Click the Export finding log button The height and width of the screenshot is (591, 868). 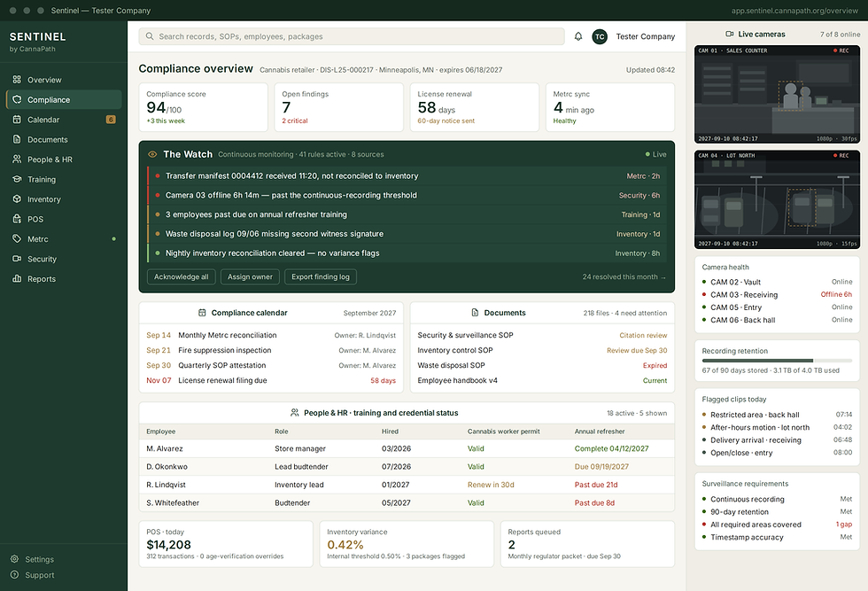coord(321,277)
